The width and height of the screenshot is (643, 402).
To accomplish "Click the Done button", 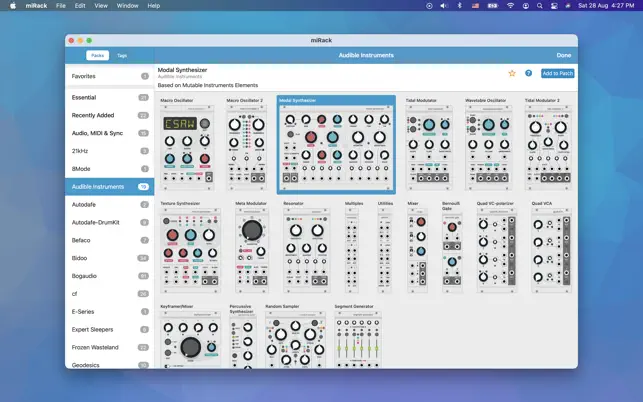I will pyautogui.click(x=564, y=55).
